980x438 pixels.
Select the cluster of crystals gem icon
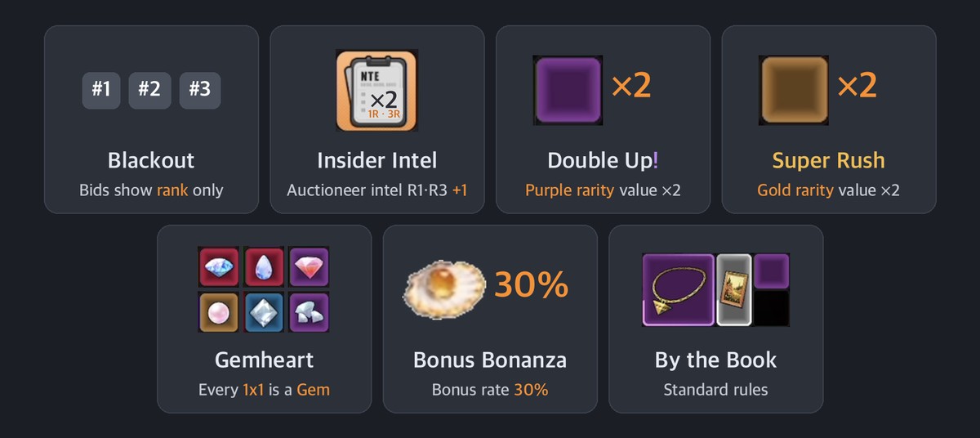[x=309, y=312]
